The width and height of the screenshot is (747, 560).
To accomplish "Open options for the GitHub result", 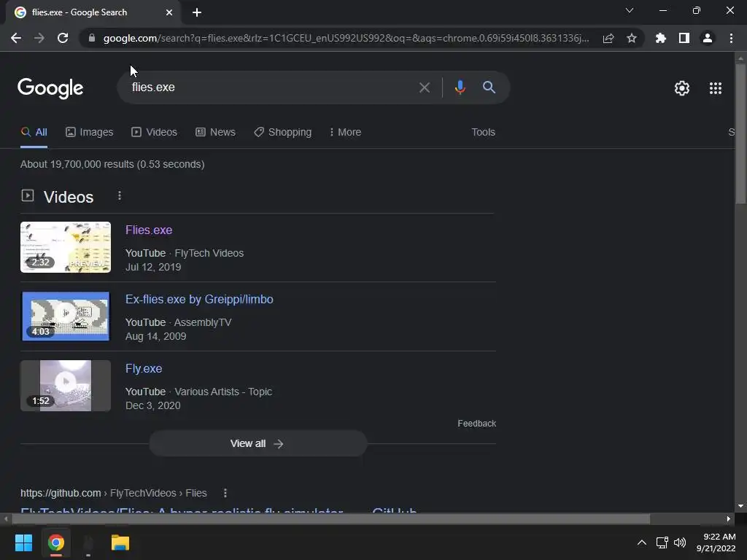I will pyautogui.click(x=225, y=493).
